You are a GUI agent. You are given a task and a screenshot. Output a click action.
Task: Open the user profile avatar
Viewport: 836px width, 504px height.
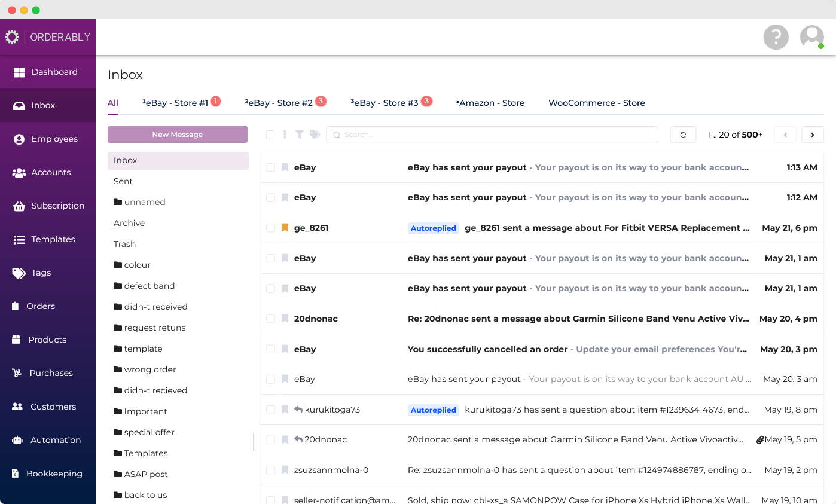pos(812,37)
